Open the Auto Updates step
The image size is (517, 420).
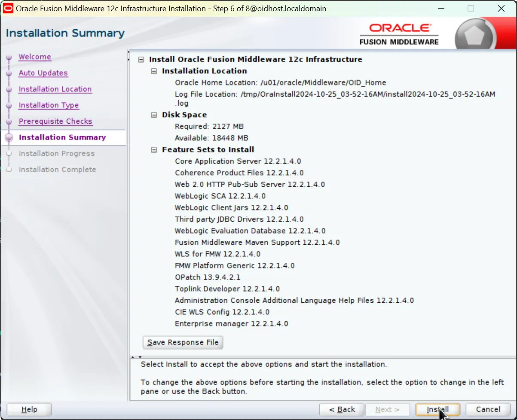(x=43, y=73)
